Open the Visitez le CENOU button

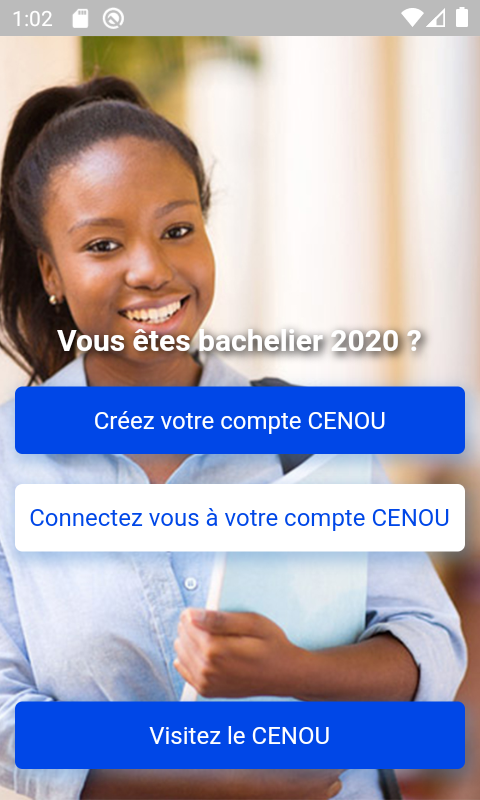pos(240,735)
